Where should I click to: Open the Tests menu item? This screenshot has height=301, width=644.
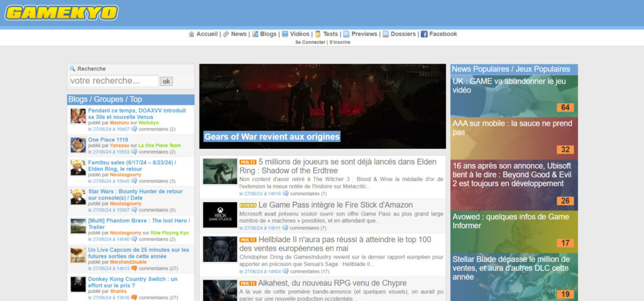click(330, 34)
